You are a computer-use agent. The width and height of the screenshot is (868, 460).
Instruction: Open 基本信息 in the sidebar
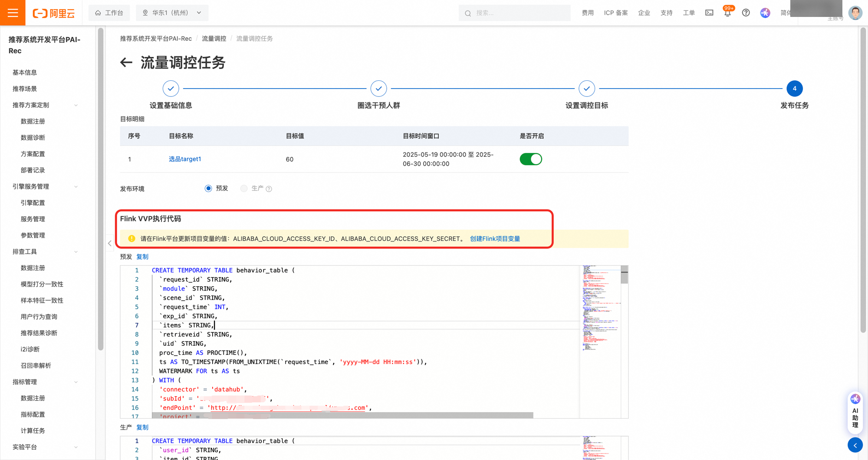tap(25, 73)
